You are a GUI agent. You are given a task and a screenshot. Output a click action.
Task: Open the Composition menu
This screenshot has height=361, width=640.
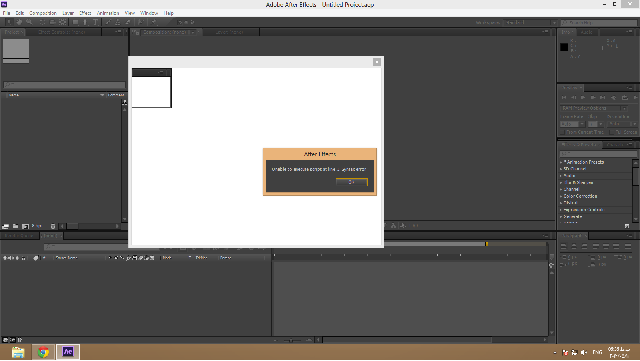pos(43,13)
